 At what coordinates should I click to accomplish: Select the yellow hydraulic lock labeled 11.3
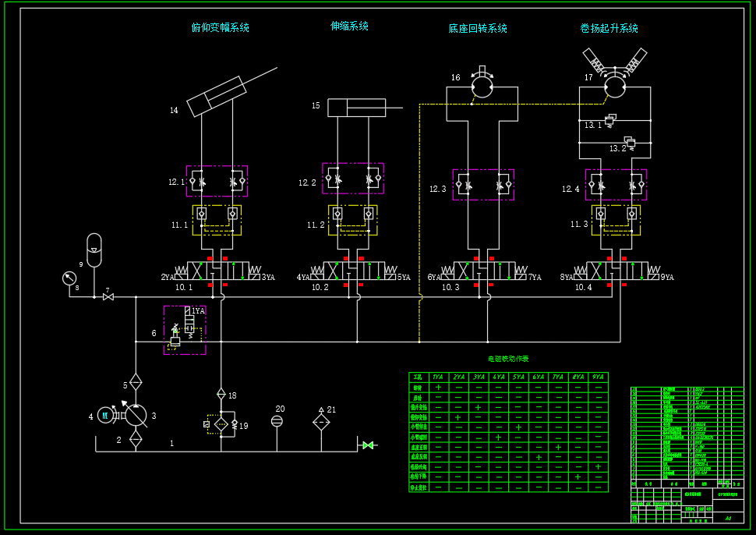click(x=616, y=220)
